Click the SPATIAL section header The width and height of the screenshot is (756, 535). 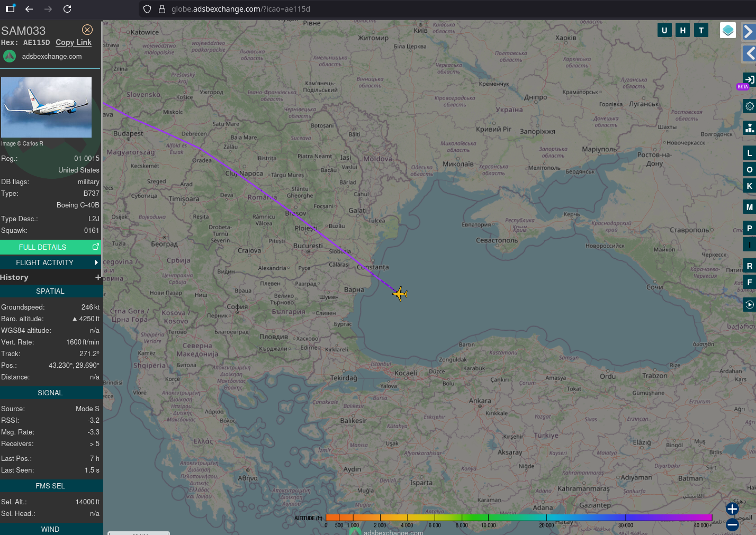coord(50,291)
